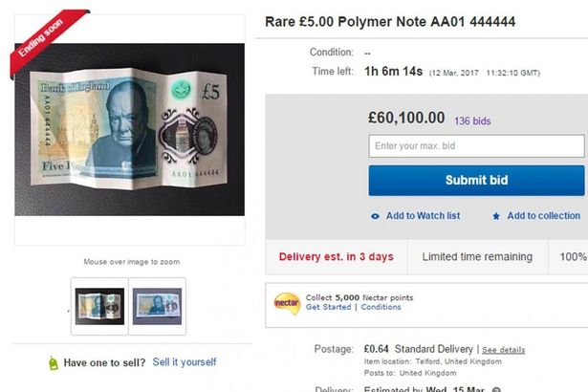Click the star icon beside Add to collection
Viewport: 588px width, 392px height.
(496, 216)
